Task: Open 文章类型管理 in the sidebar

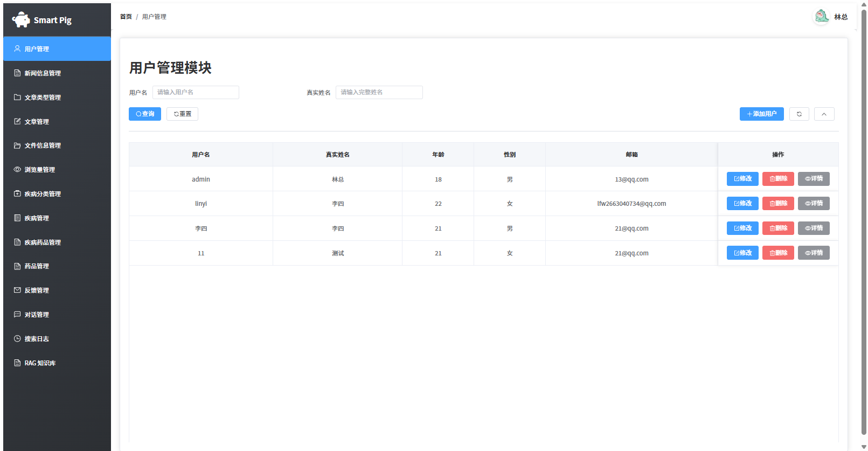Action: click(57, 97)
